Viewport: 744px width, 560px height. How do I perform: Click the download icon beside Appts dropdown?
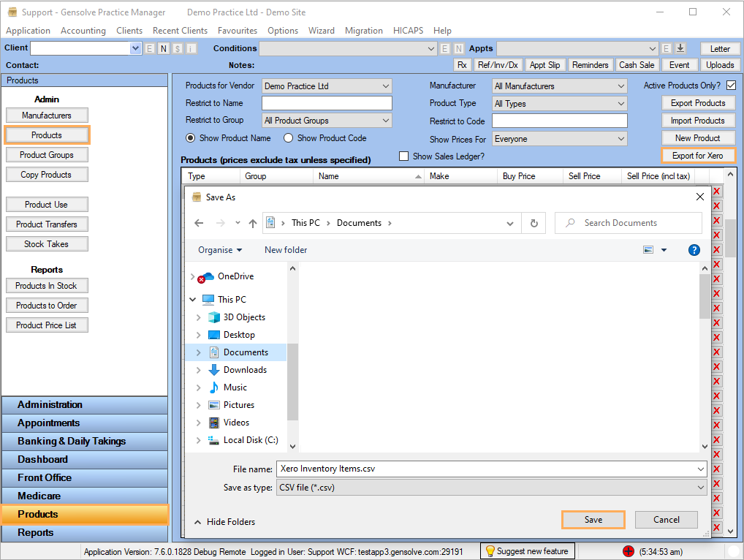[680, 48]
